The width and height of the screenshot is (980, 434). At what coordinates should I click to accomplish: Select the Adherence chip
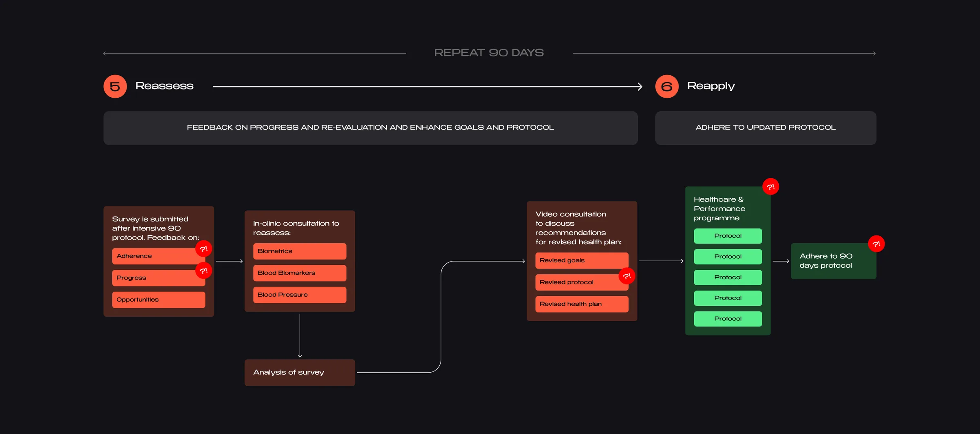coord(158,256)
